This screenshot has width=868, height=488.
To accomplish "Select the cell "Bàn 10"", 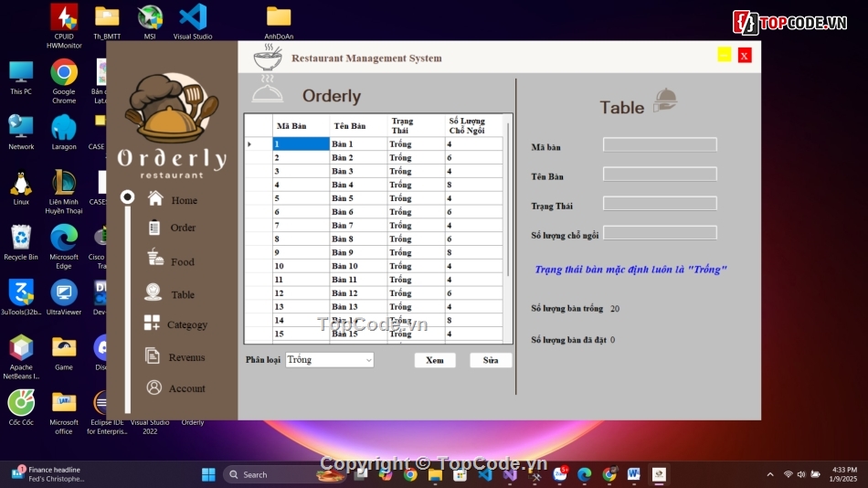I will coord(358,266).
